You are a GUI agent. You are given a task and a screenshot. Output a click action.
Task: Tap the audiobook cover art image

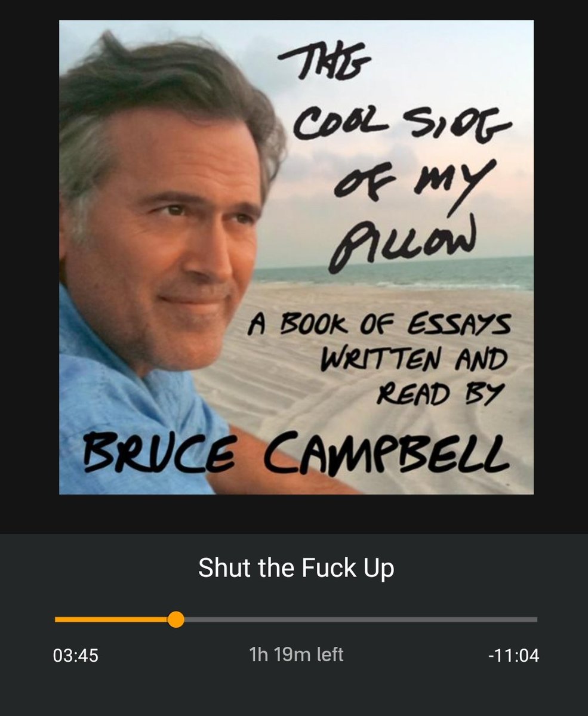pos(296,258)
